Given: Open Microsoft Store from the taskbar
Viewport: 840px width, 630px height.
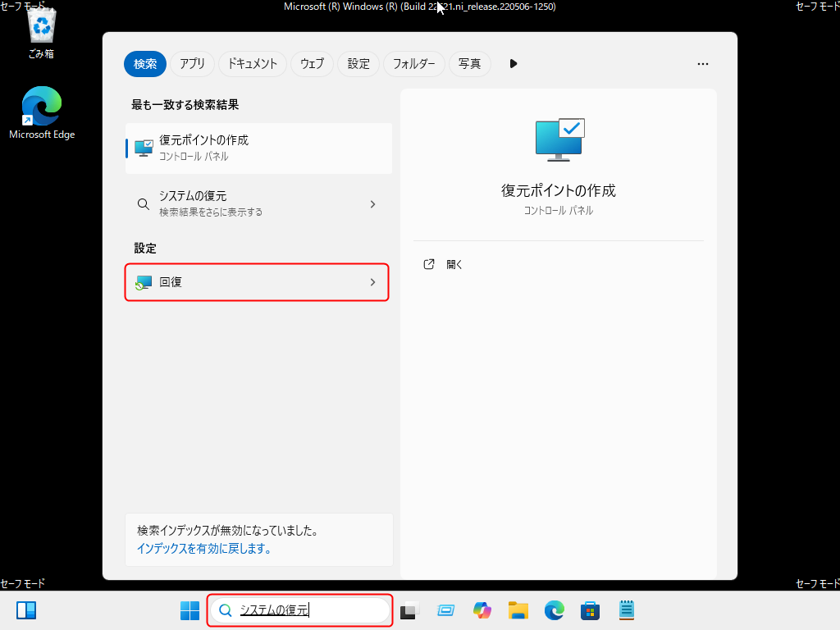Looking at the screenshot, I should (591, 610).
